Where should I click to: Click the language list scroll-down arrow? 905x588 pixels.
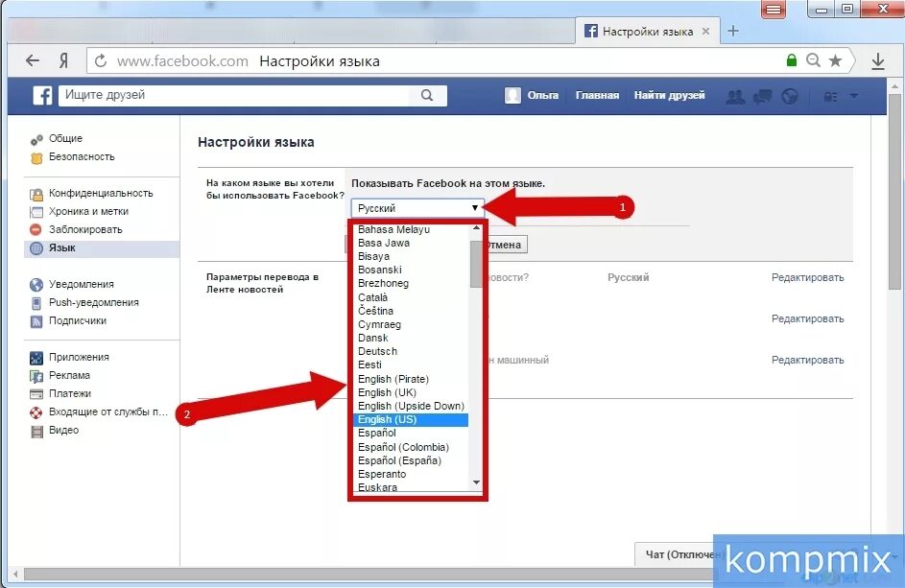476,482
